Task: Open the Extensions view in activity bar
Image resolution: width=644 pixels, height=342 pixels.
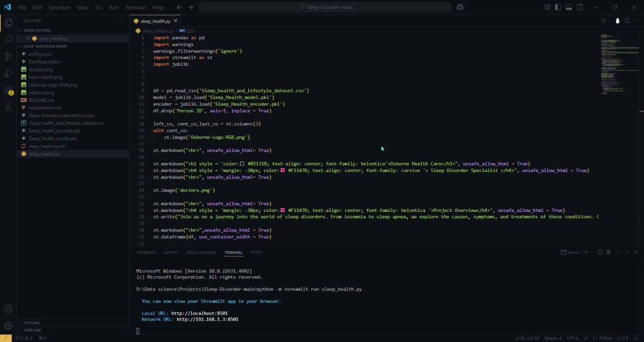Action: tap(8, 90)
